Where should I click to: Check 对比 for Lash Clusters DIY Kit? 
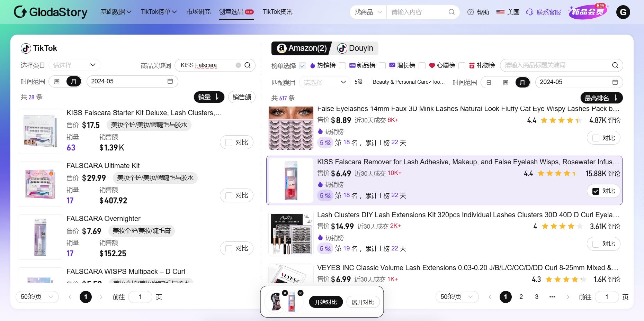596,244
